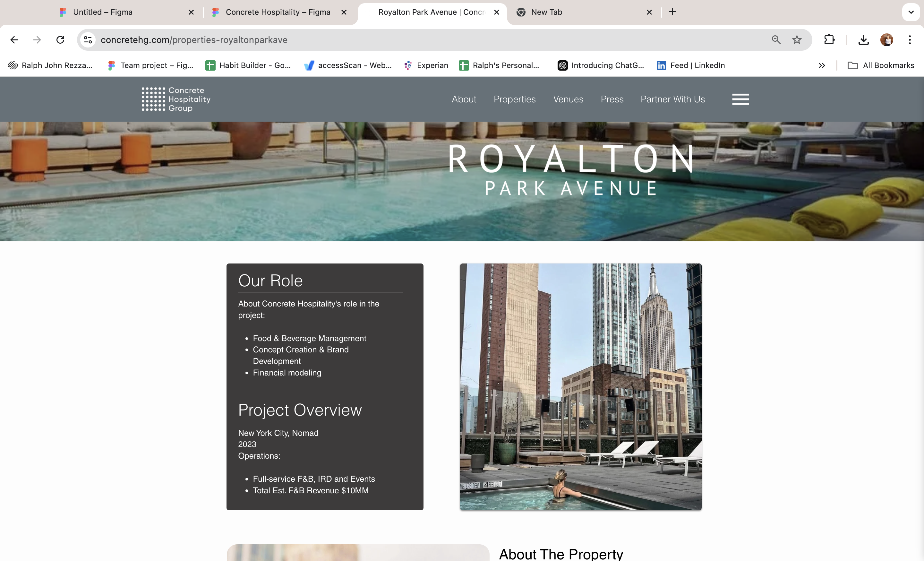
Task: Open the Properties navigation link
Action: tap(515, 99)
